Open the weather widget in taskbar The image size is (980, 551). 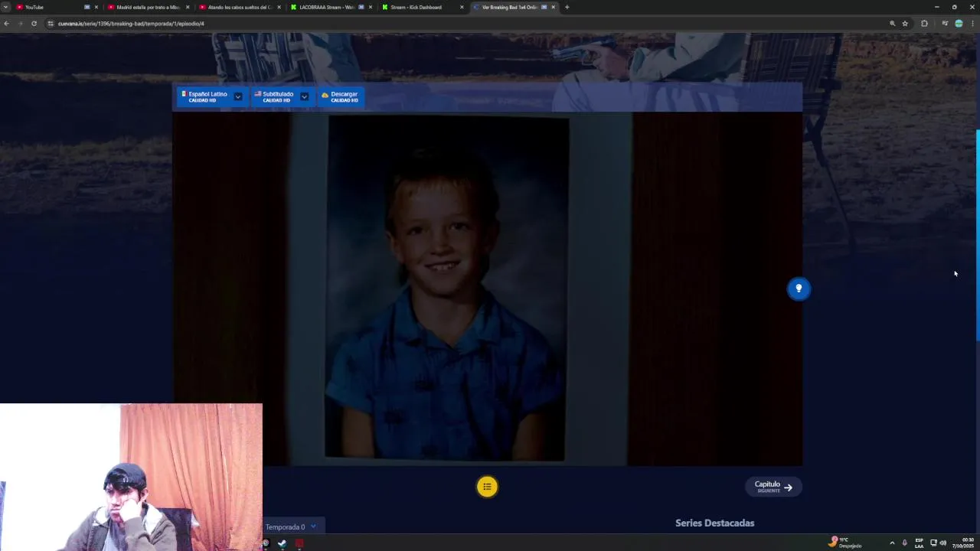point(845,542)
